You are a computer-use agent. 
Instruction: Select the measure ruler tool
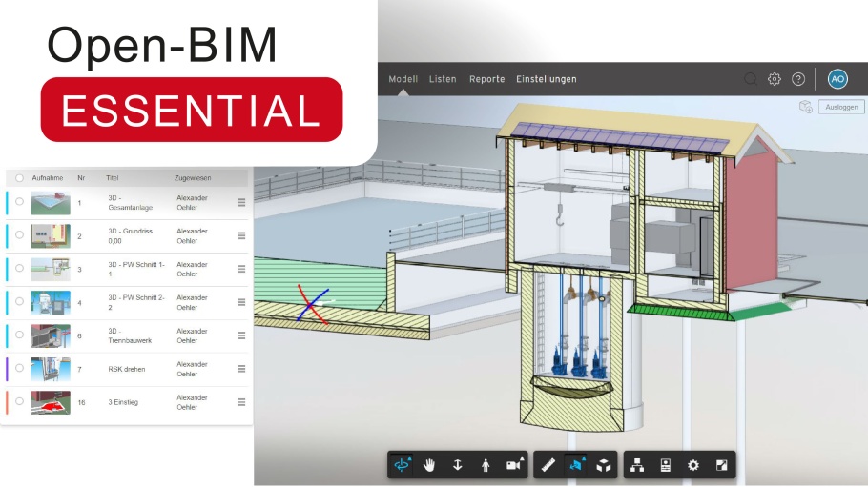548,465
